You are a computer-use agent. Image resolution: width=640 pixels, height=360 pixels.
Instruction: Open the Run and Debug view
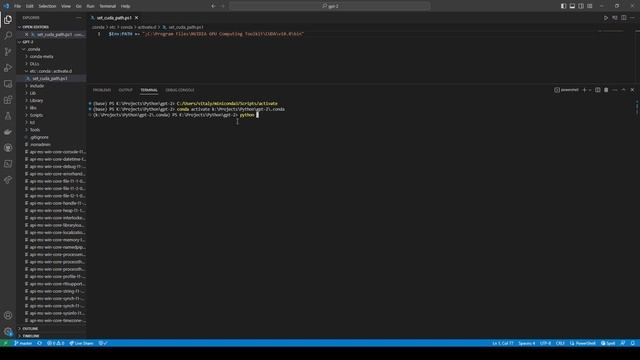[x=8, y=68]
